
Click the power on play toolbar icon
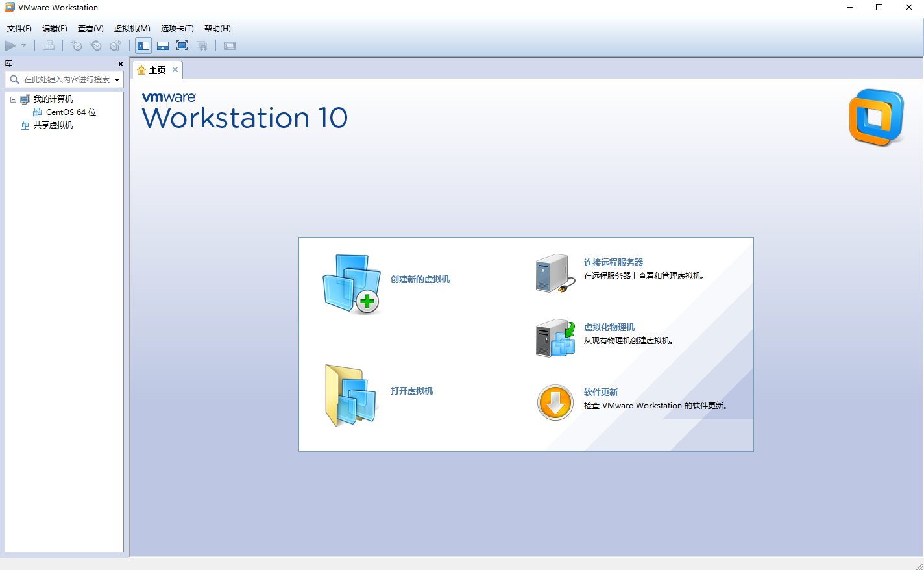10,45
